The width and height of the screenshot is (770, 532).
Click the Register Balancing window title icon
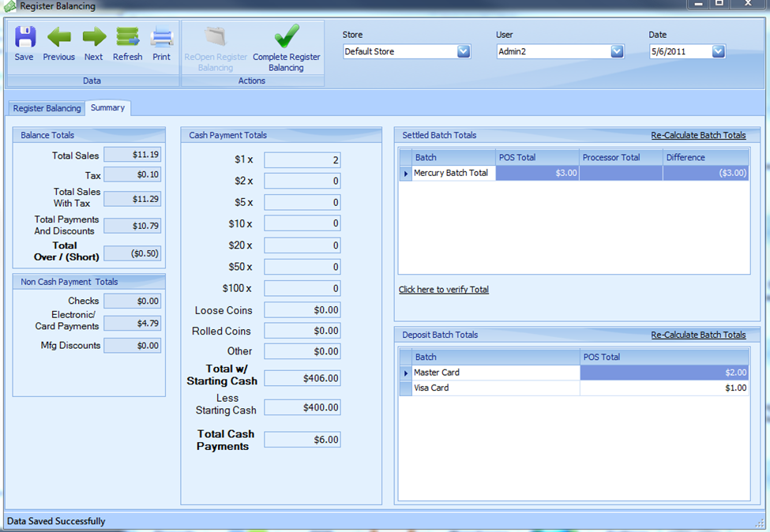pyautogui.click(x=9, y=6)
